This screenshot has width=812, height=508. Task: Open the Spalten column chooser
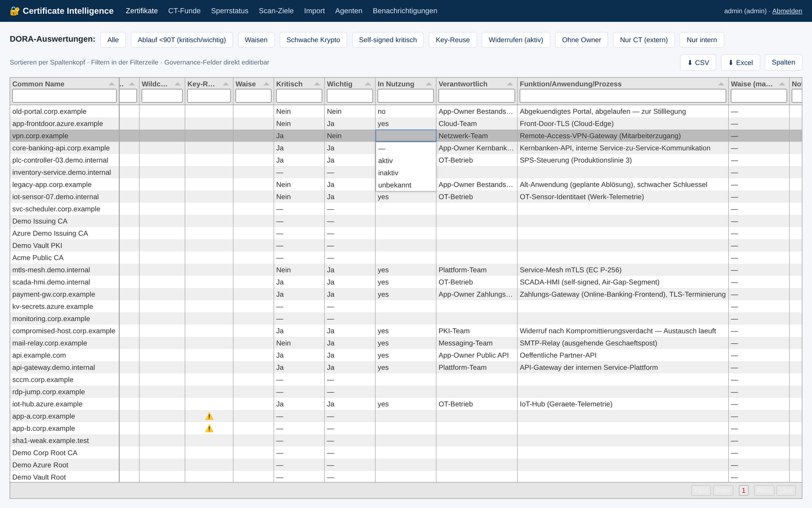[784, 62]
